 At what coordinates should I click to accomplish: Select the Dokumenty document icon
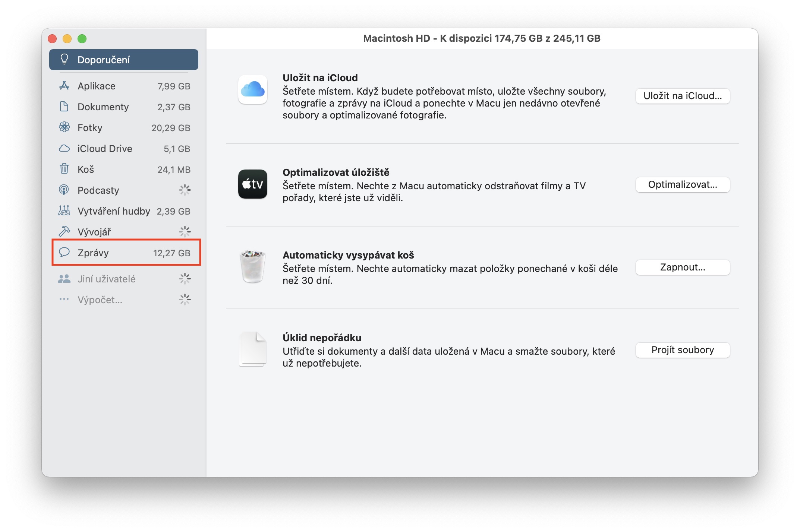coord(64,107)
